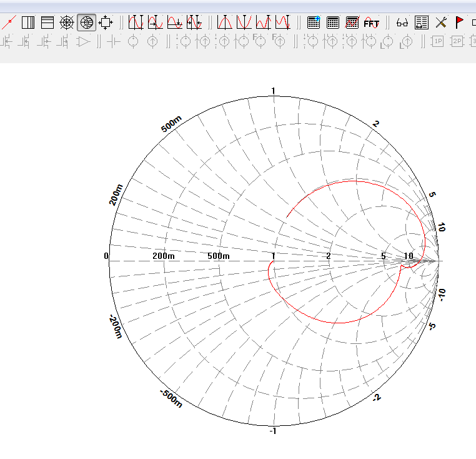Click grayed L-labeled current source icon
Image resolution: width=476 pixels, height=459 pixels.
407,42
